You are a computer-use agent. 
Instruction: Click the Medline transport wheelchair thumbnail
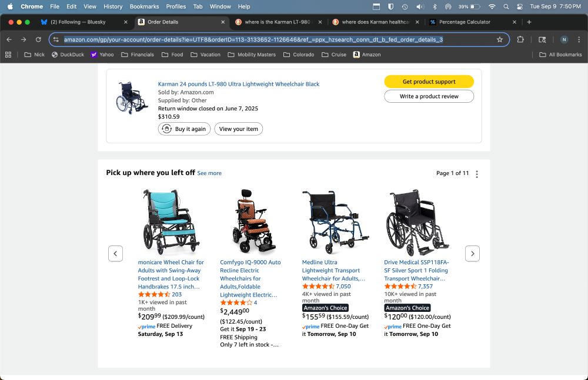pos(335,222)
